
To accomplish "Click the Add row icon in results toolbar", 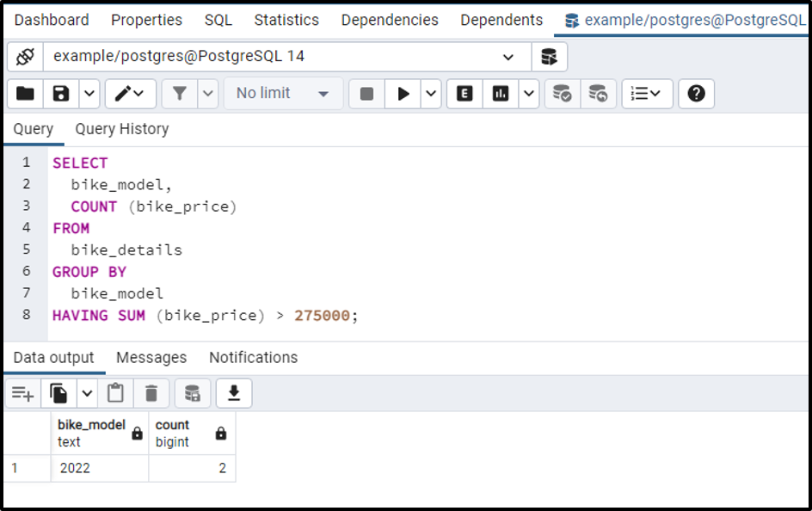I will [x=22, y=394].
